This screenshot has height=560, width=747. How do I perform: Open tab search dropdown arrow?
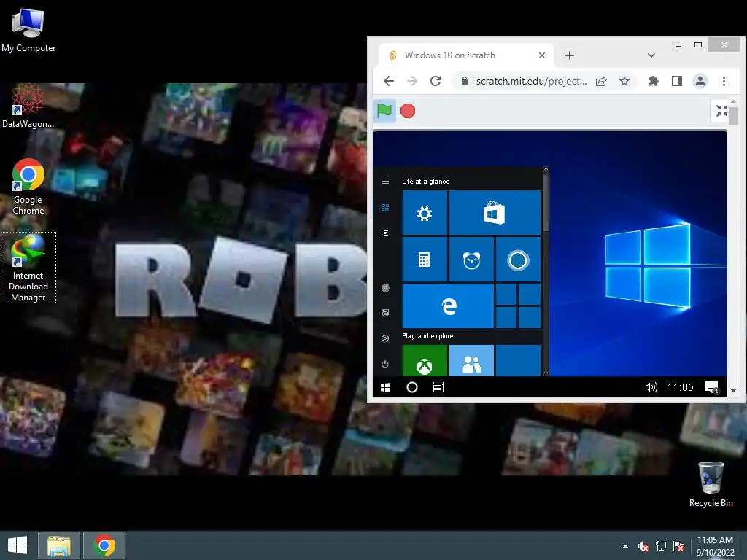[x=651, y=55]
